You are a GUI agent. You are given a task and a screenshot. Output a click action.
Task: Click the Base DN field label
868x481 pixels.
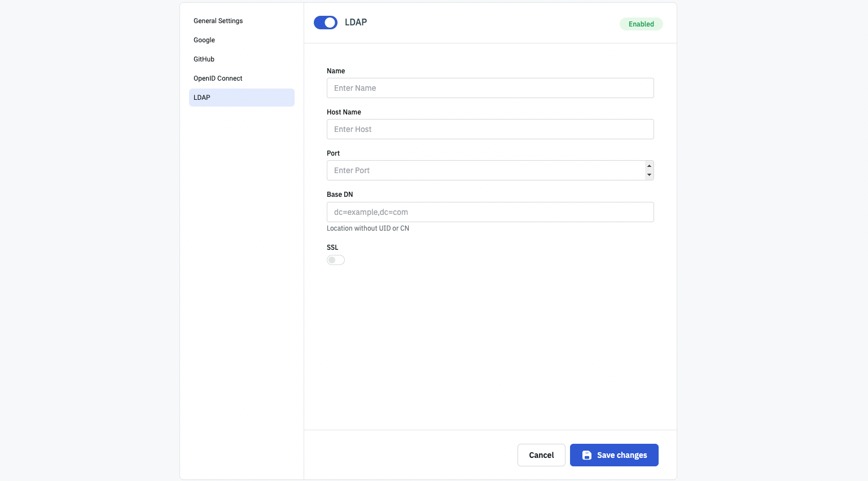340,195
